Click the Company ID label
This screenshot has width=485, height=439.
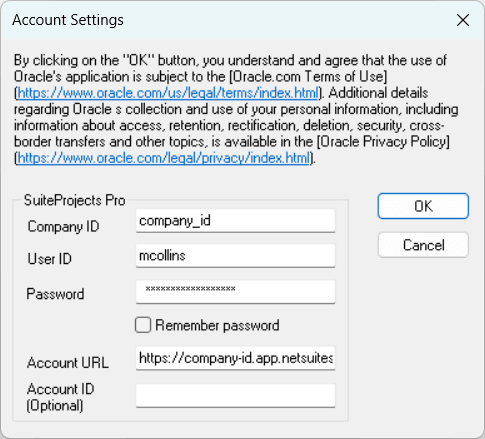(x=63, y=227)
